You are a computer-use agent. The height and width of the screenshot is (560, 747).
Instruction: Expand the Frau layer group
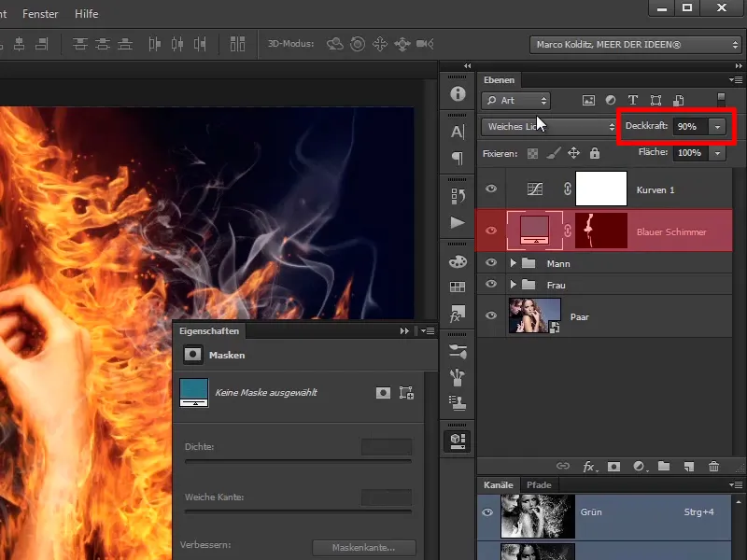pos(513,285)
